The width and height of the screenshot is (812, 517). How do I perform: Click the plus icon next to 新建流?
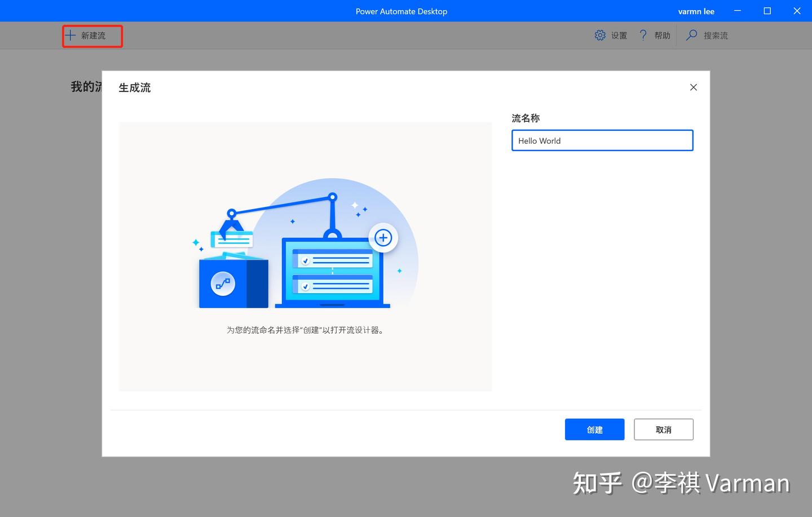pos(70,35)
